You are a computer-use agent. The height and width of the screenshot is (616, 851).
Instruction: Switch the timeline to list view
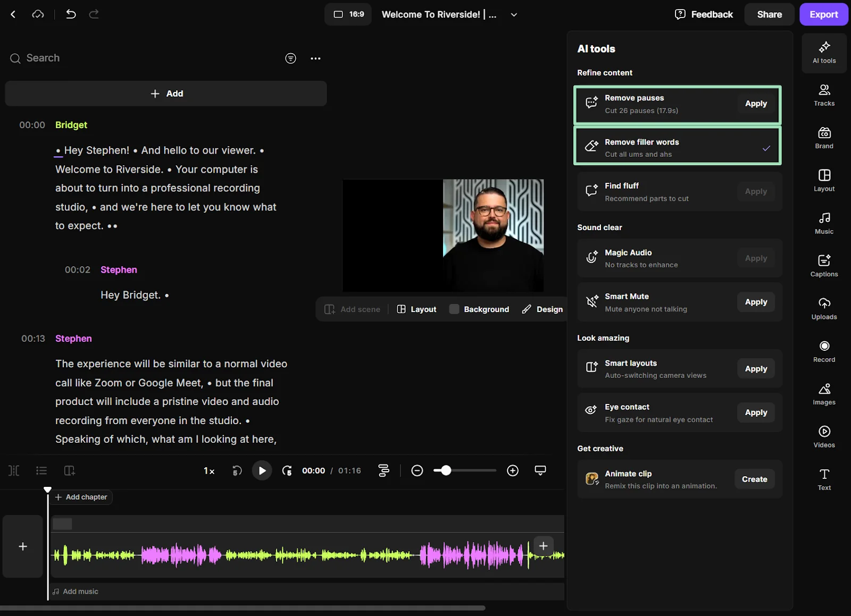pos(41,470)
